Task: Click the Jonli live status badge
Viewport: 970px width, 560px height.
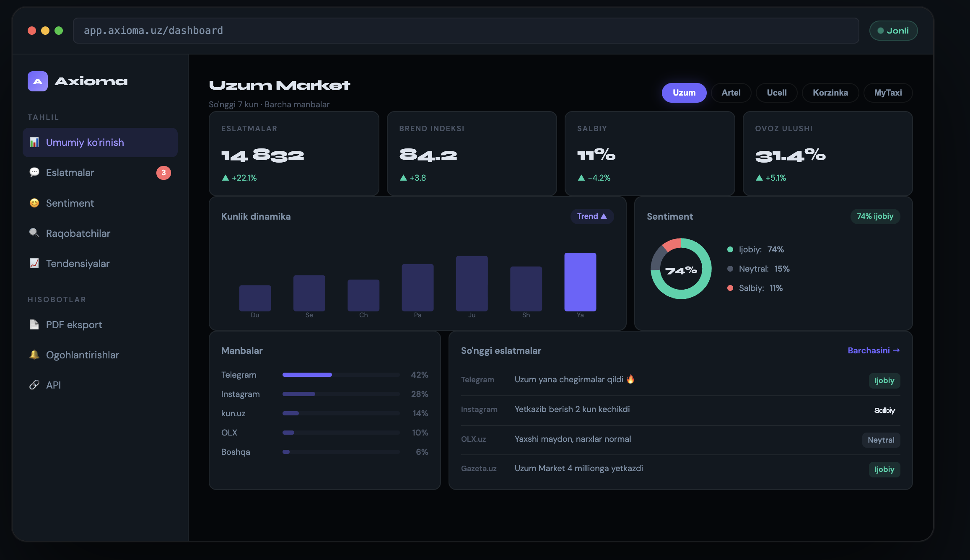Action: (893, 31)
